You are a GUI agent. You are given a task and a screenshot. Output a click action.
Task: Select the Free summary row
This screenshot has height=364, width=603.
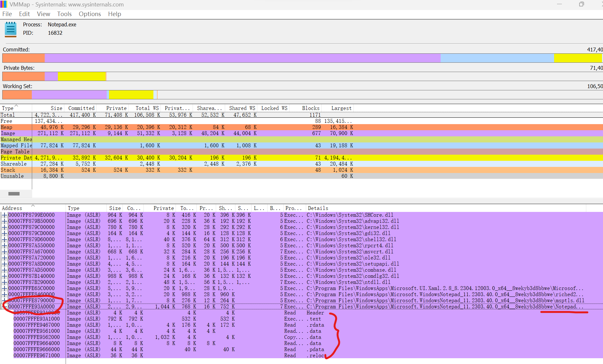[301, 121]
